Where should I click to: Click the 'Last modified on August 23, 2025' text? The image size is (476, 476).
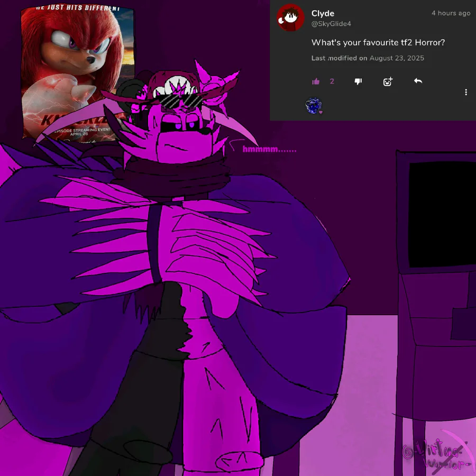(368, 58)
